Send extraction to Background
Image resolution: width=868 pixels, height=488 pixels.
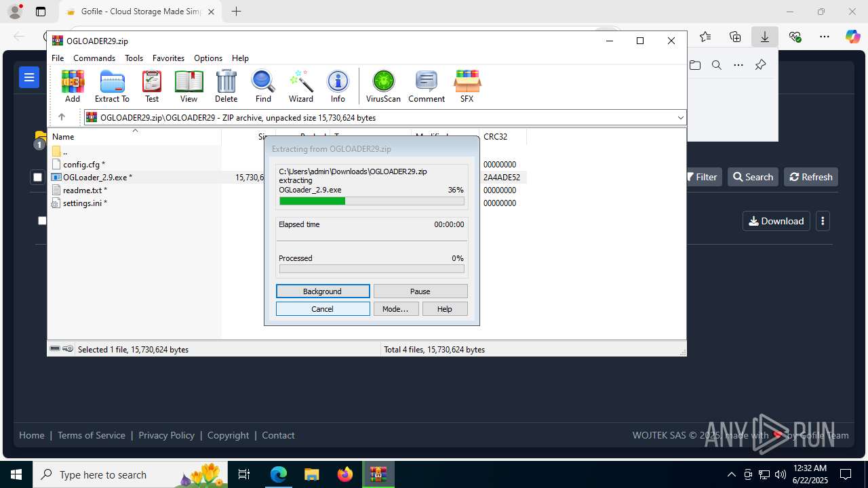[323, 291]
